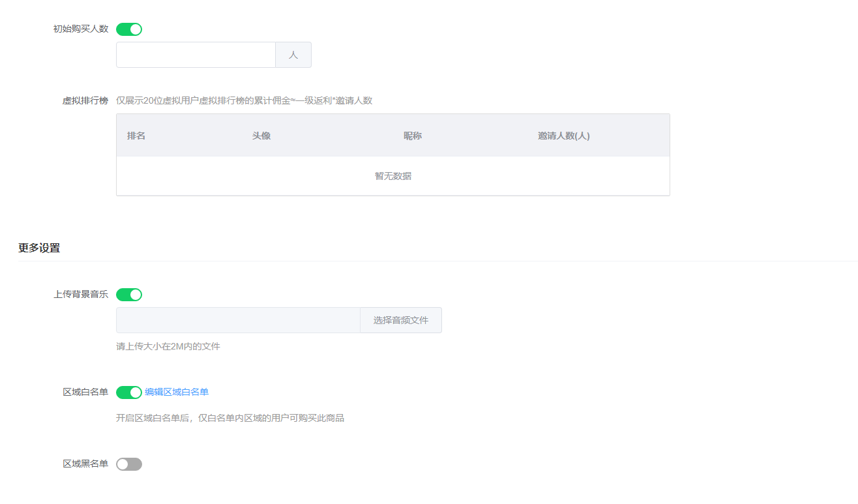Open the 编辑区域白名单 link

[178, 392]
